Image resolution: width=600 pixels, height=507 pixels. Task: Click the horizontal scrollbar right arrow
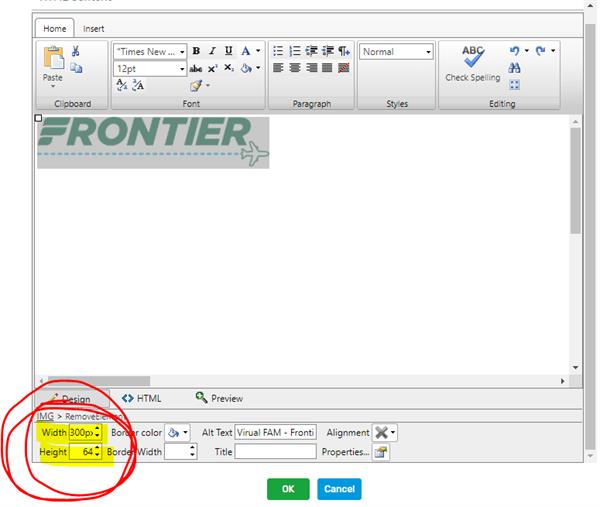pos(562,381)
